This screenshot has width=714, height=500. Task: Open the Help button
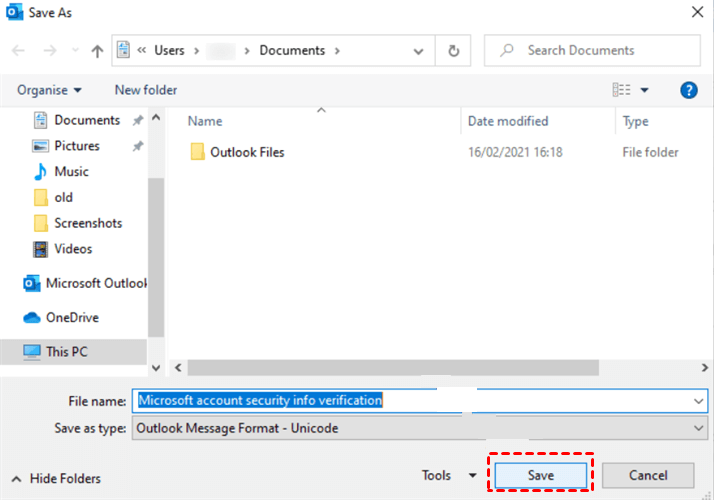click(x=688, y=90)
